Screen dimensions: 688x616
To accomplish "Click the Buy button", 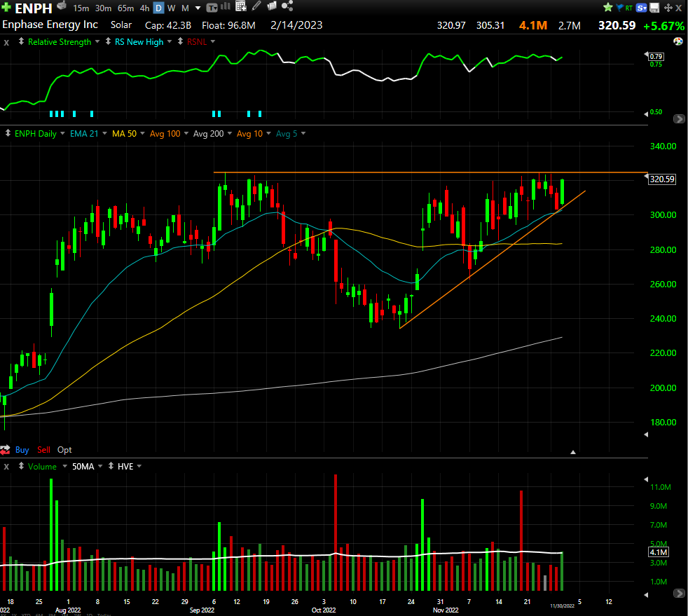I will pyautogui.click(x=22, y=450).
